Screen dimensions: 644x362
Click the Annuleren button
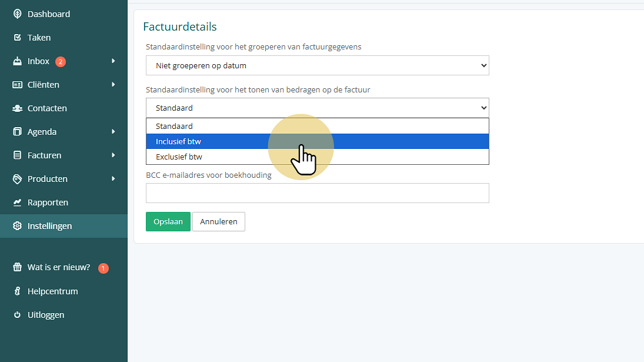[x=219, y=221]
